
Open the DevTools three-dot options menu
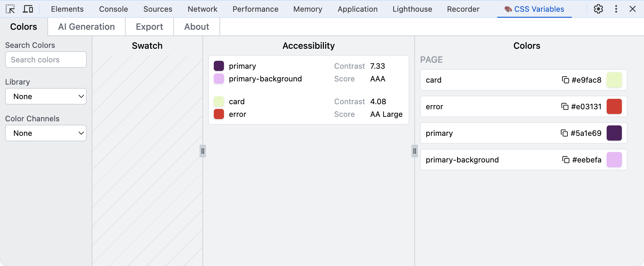(616, 9)
